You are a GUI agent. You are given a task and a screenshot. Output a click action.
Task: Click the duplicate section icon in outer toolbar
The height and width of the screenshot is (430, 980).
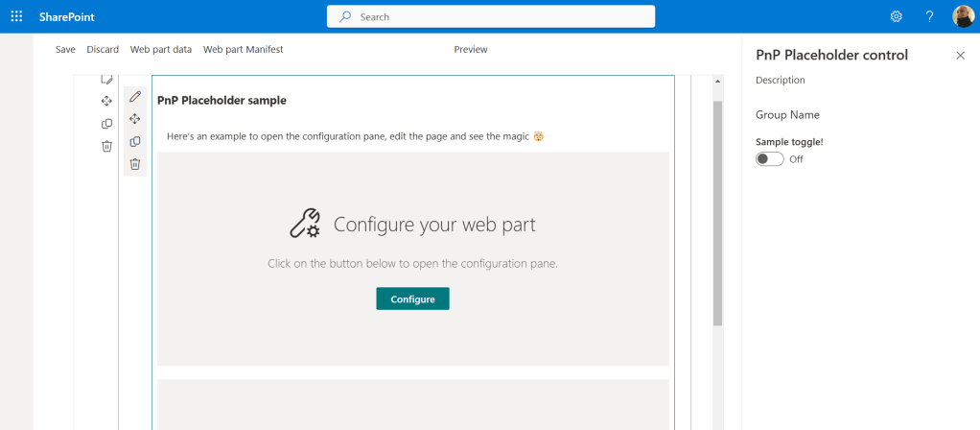(x=106, y=124)
